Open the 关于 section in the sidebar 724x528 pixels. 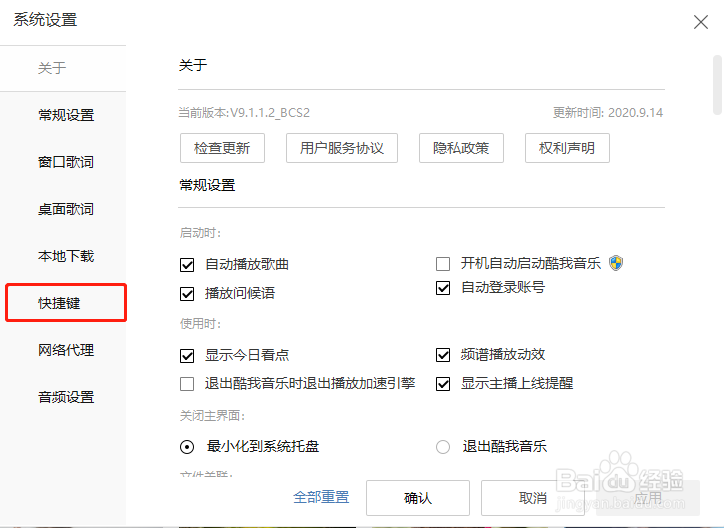52,68
